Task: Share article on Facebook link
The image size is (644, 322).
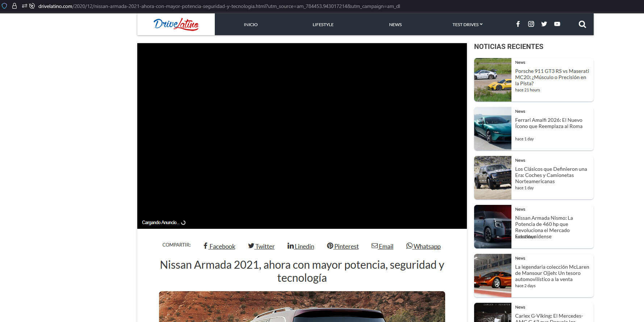Action: coord(219,246)
